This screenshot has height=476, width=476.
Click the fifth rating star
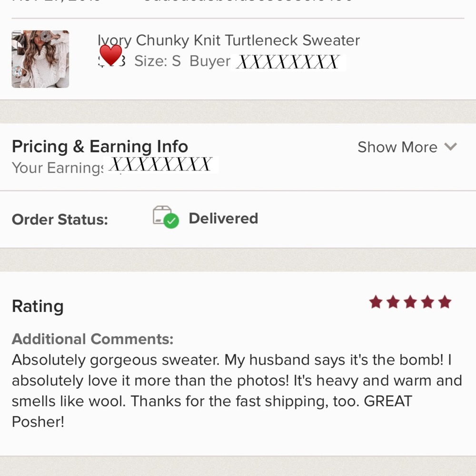445,302
